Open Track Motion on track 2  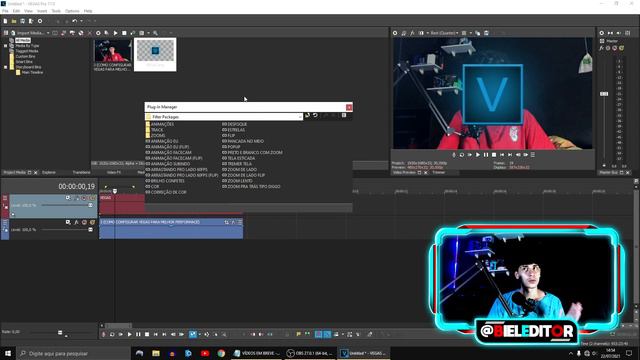[x=68, y=222]
